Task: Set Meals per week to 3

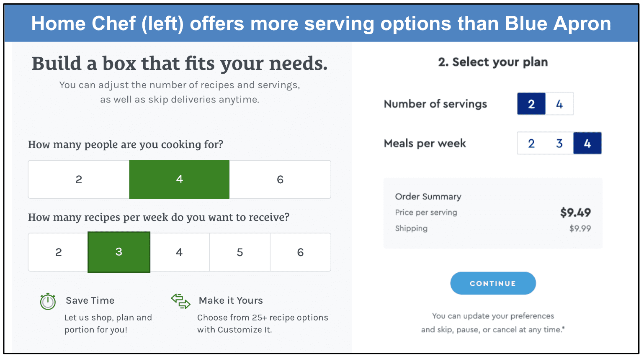Action: point(559,144)
